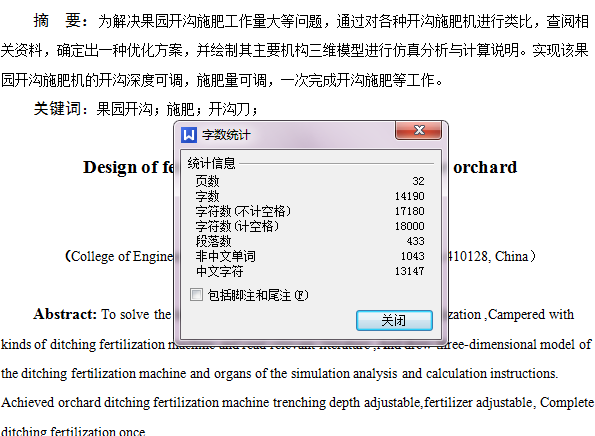Click the WPS icon in the dialog title bar
Screen dimensions: 595x436
(x=189, y=135)
